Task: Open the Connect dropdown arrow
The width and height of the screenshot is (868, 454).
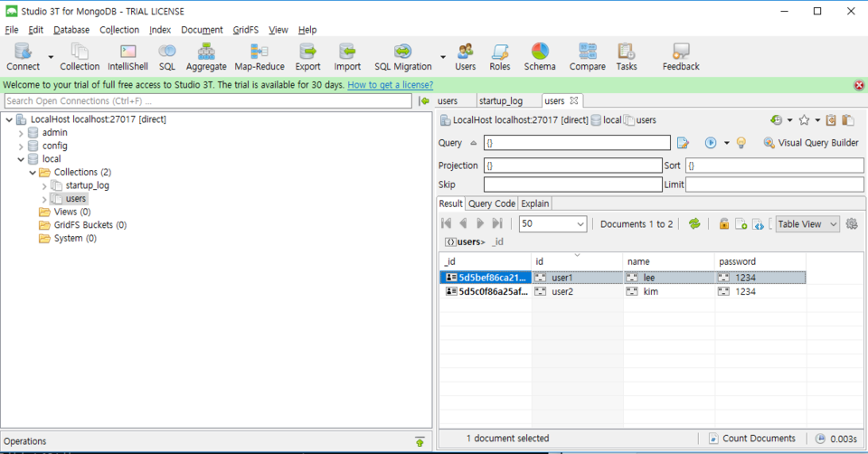Action: pos(51,57)
